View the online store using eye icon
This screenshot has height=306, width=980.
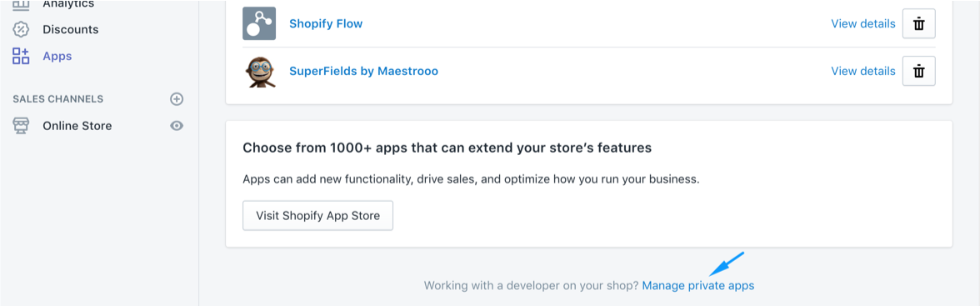[x=177, y=126]
